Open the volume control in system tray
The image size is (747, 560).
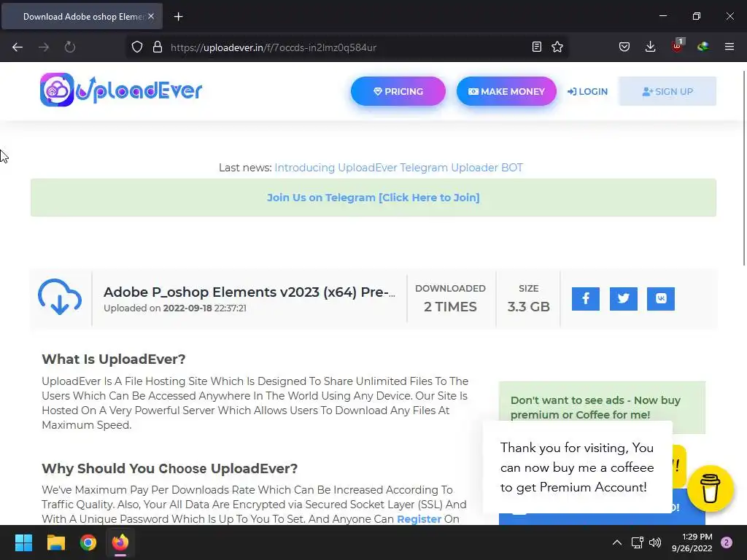tap(655, 542)
